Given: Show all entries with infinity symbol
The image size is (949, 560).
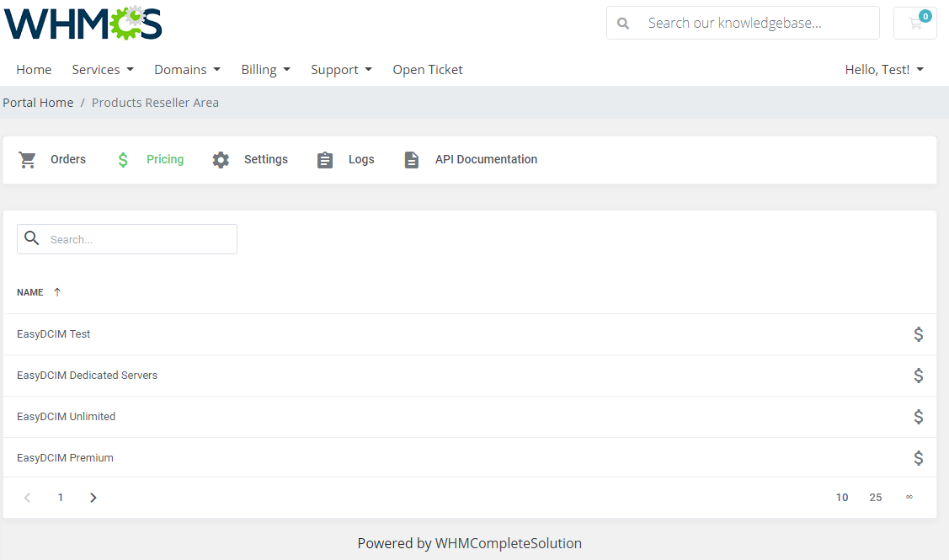Looking at the screenshot, I should (909, 497).
